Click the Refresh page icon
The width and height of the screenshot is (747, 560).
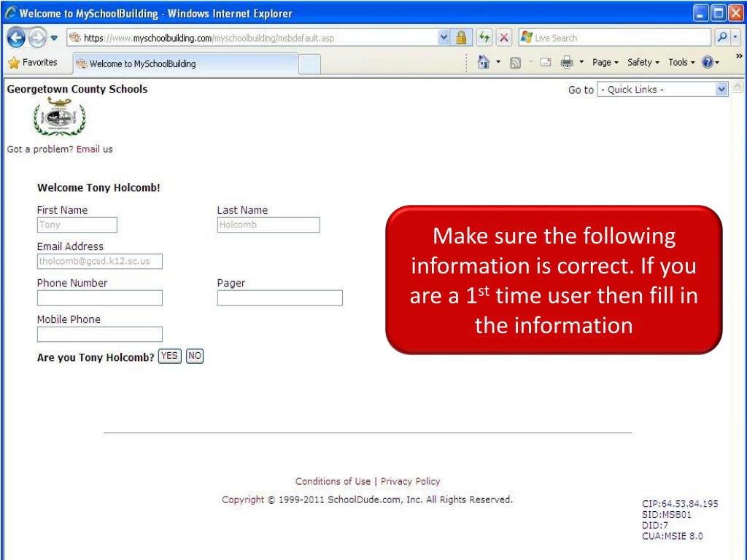click(x=484, y=38)
